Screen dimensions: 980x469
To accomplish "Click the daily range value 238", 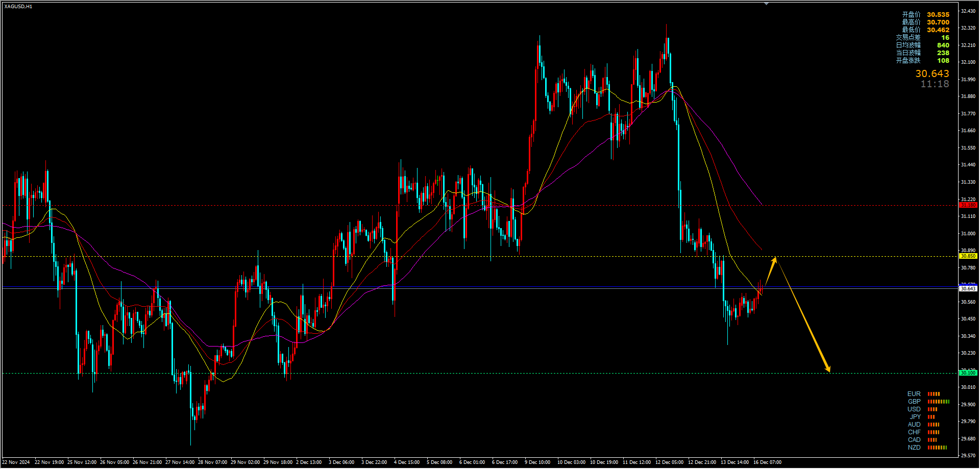I will click(x=943, y=53).
